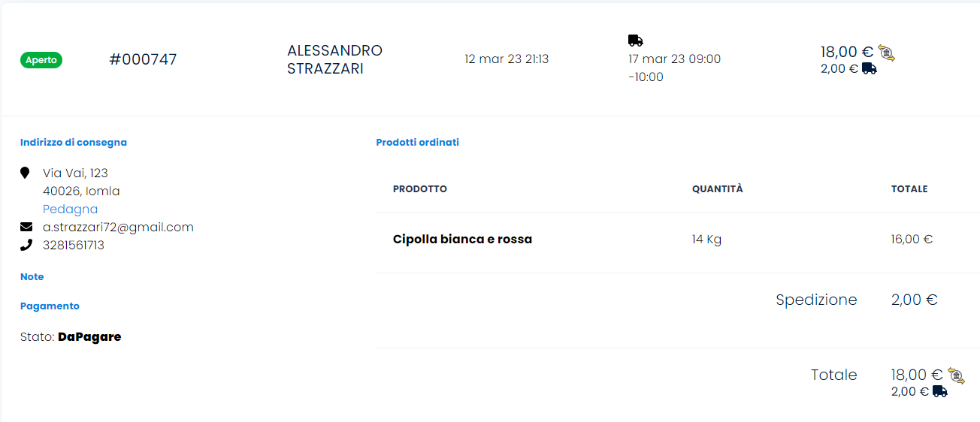Click the phone number 3281561713

pyautogui.click(x=74, y=245)
